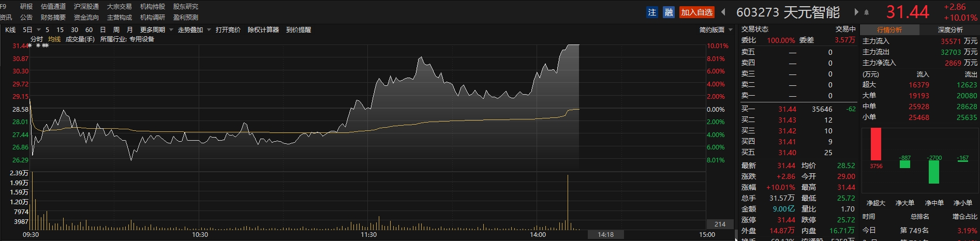Open the 更多周期 dropdown menu
This screenshot has width=980, height=241.
point(156,30)
